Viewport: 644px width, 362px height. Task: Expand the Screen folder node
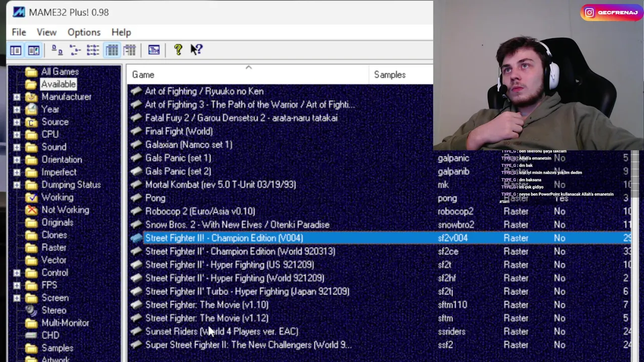(x=17, y=298)
